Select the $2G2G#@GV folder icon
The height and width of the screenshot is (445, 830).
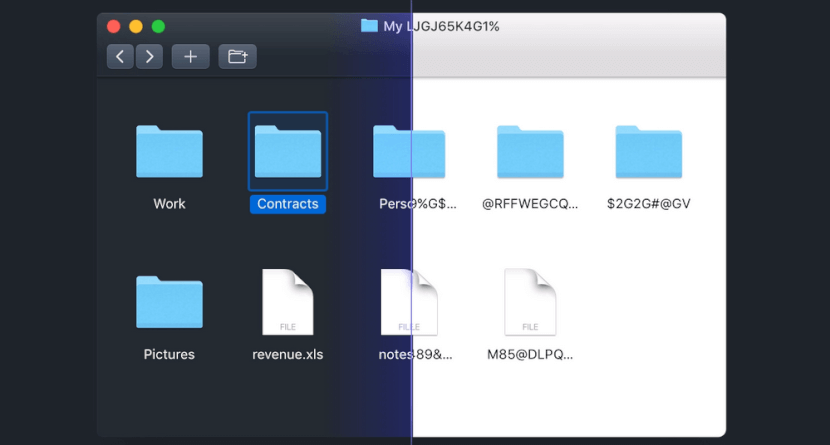(648, 152)
